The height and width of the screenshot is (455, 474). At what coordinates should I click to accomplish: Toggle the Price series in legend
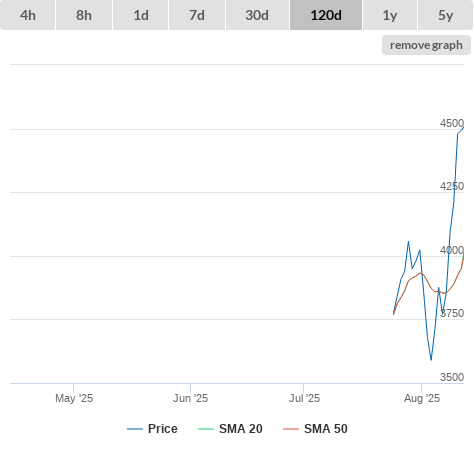coord(152,429)
